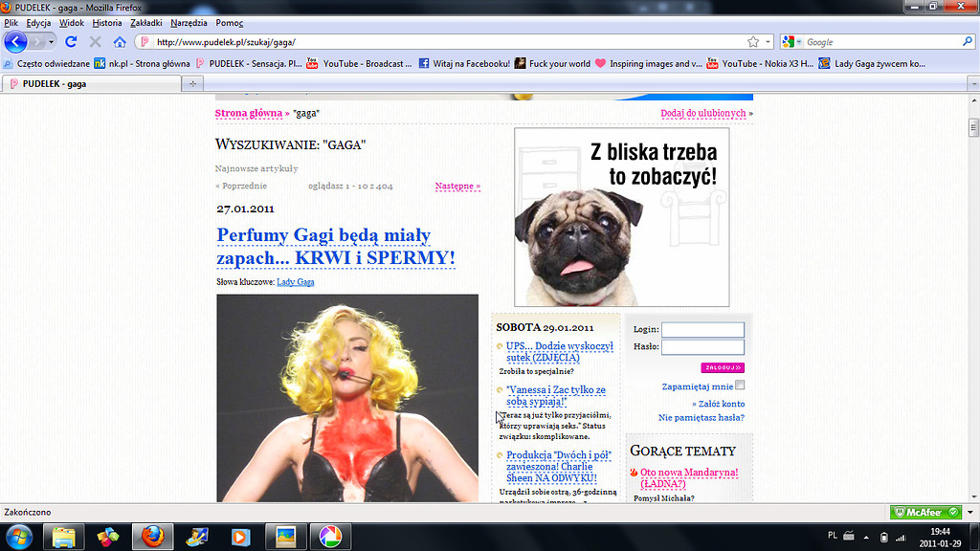Image resolution: width=980 pixels, height=551 pixels.
Task: Open the Narzędzia menu
Action: (x=189, y=23)
